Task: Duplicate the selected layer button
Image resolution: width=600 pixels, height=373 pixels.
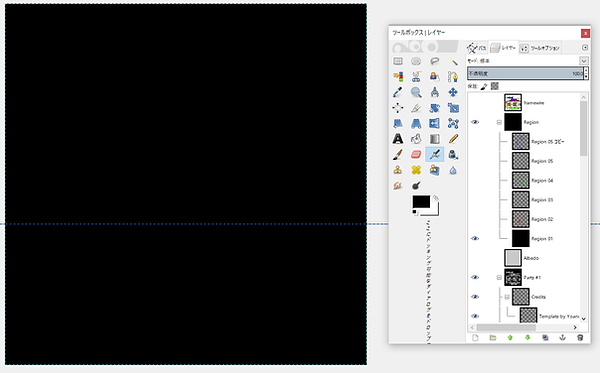Action: [x=545, y=337]
